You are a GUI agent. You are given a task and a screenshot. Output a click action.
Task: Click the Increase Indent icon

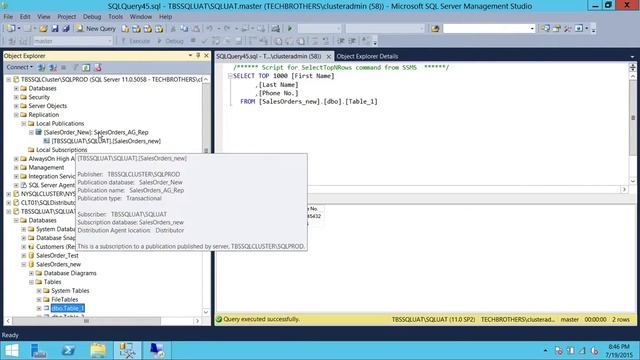(352, 41)
